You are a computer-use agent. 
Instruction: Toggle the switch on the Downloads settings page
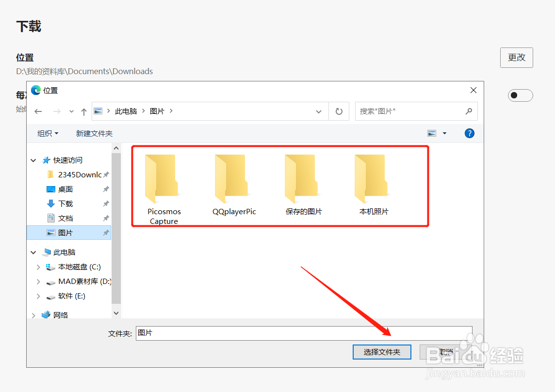tap(520, 95)
